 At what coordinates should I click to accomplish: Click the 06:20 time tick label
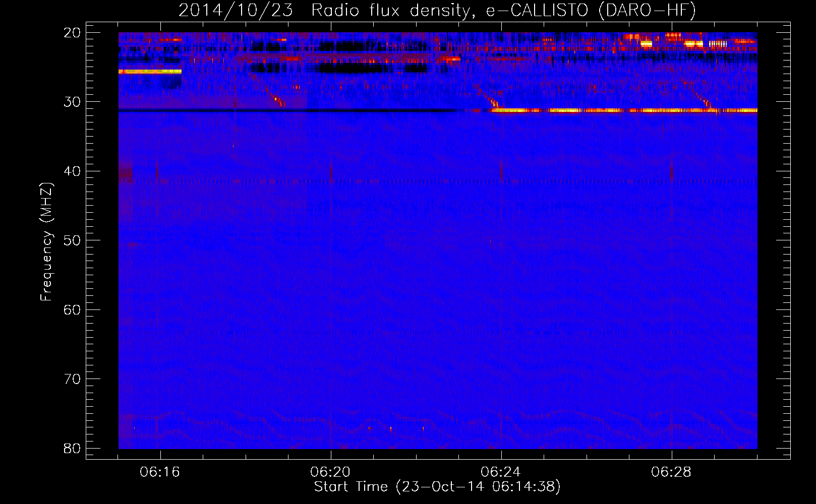point(330,472)
